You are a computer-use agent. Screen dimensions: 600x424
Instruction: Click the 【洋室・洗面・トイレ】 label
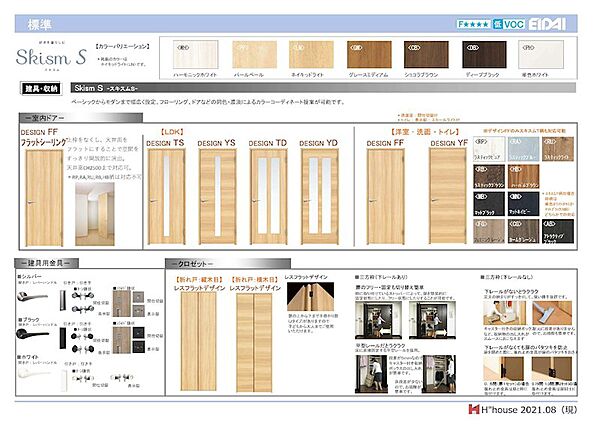(424, 132)
